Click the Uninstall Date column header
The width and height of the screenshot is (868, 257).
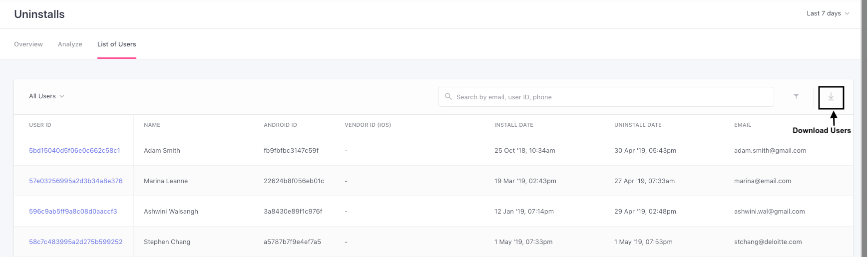click(638, 125)
